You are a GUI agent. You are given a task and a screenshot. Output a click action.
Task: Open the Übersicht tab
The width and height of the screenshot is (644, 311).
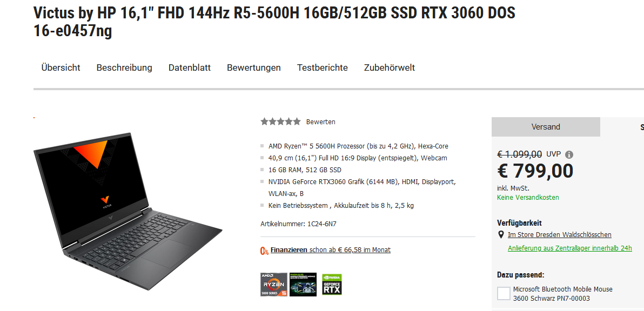[61, 67]
